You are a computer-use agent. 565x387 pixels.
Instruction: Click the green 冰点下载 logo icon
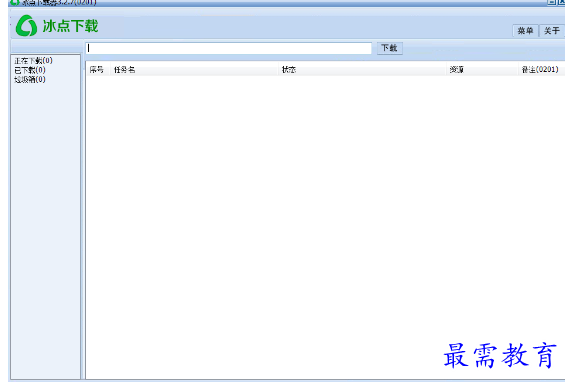26,26
